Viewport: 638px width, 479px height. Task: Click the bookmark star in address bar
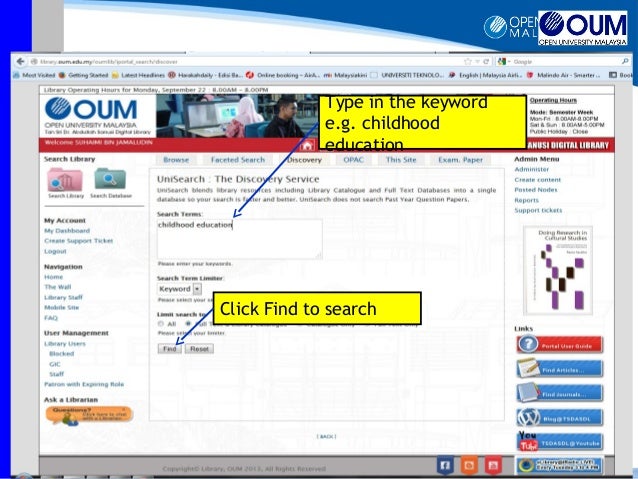468,61
